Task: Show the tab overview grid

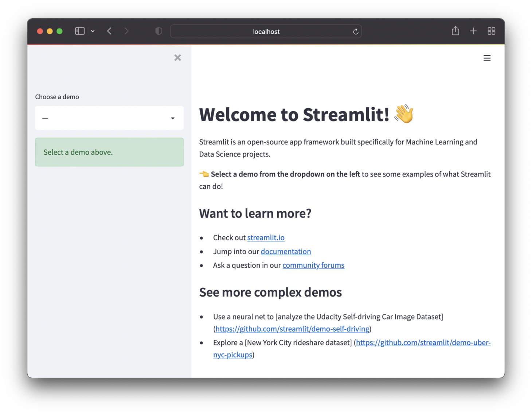Action: (x=491, y=31)
